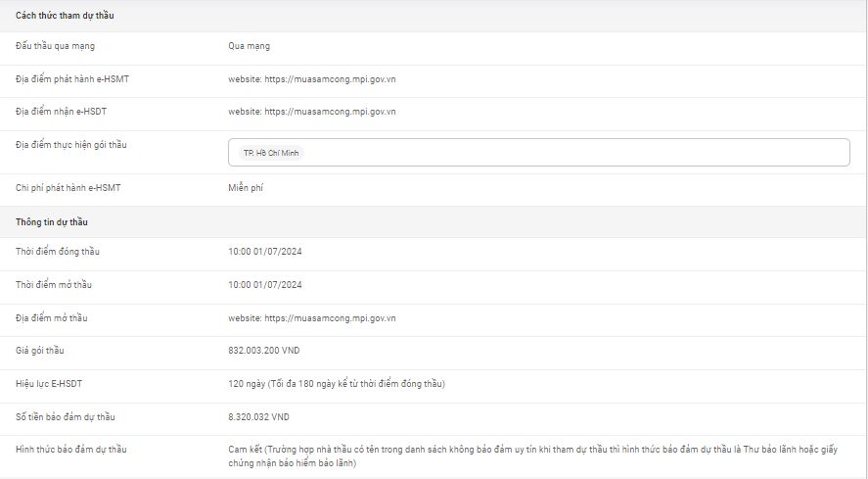Click the "Giá gói thầu" label
The height and width of the screenshot is (479, 868).
40,351
